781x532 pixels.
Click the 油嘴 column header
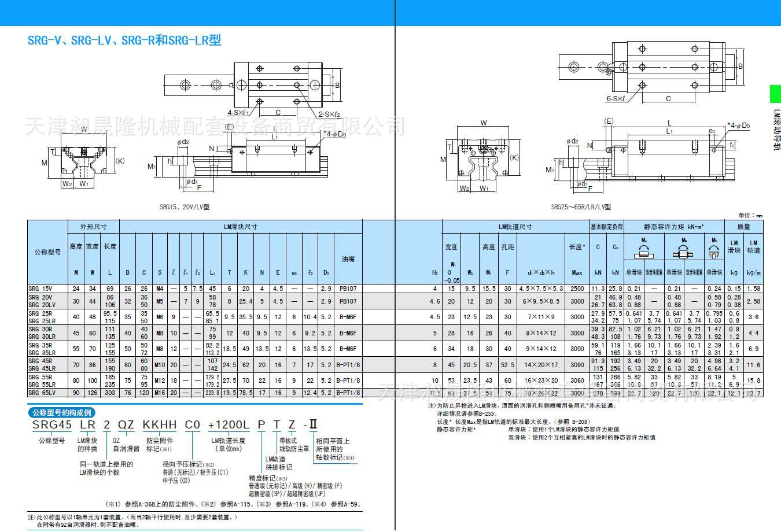tap(348, 259)
